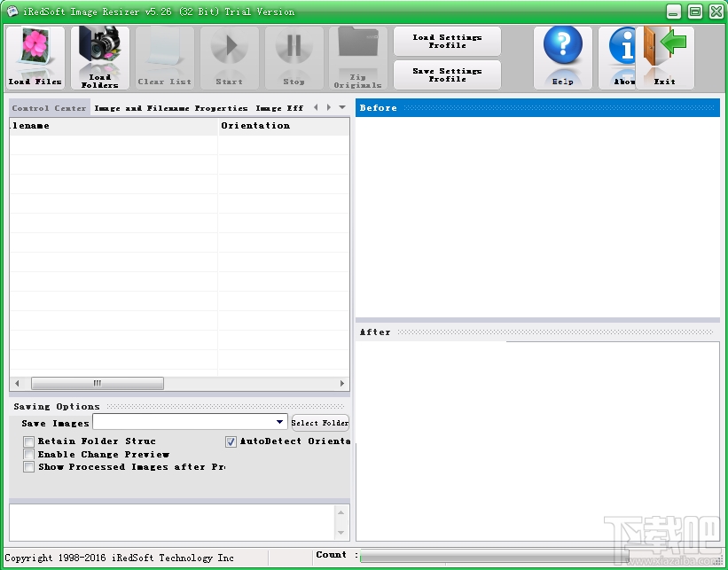The image size is (728, 570).
Task: Click file list scrollbar right arrow
Action: coord(342,384)
